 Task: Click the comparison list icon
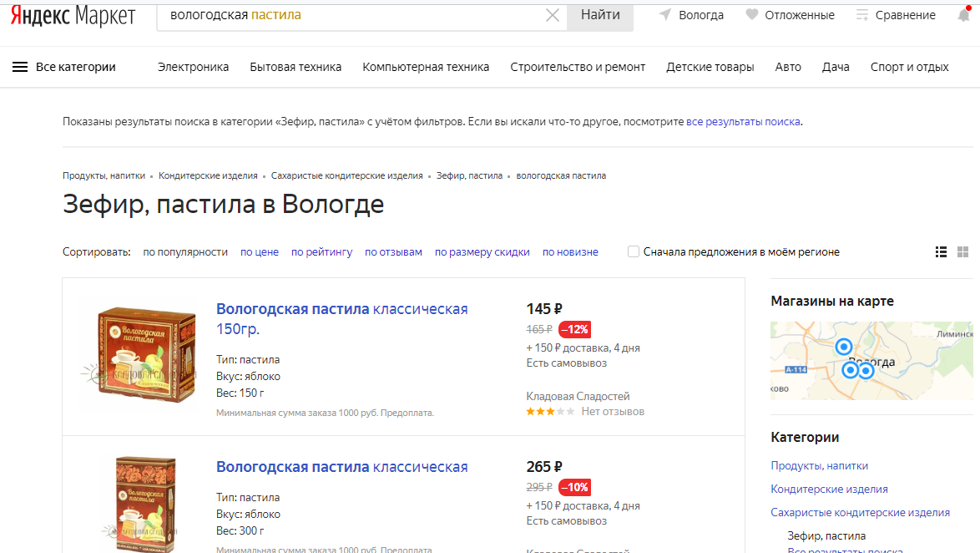(x=862, y=15)
